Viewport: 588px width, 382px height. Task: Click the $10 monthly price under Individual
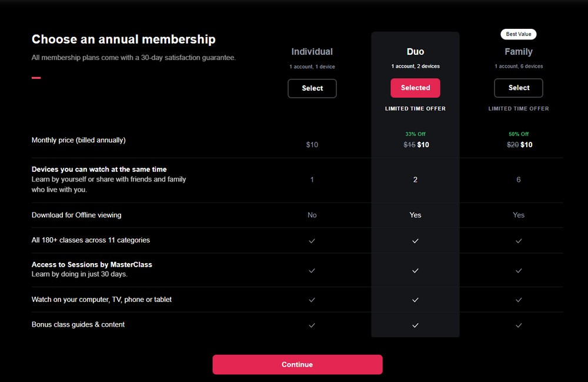click(x=312, y=144)
